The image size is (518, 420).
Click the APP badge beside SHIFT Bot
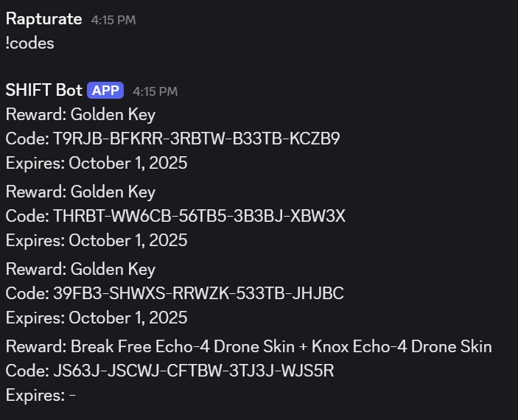tap(105, 91)
